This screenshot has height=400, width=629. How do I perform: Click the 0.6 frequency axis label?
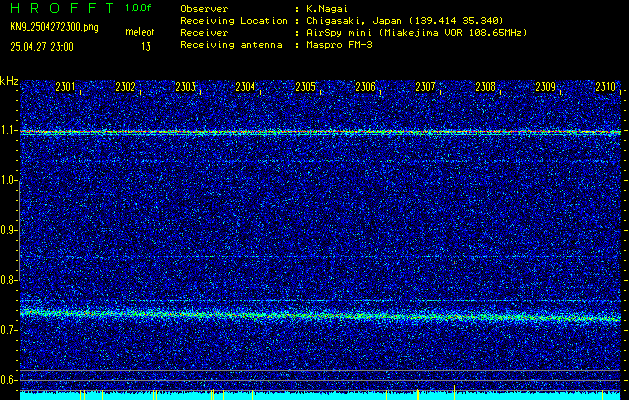8,380
